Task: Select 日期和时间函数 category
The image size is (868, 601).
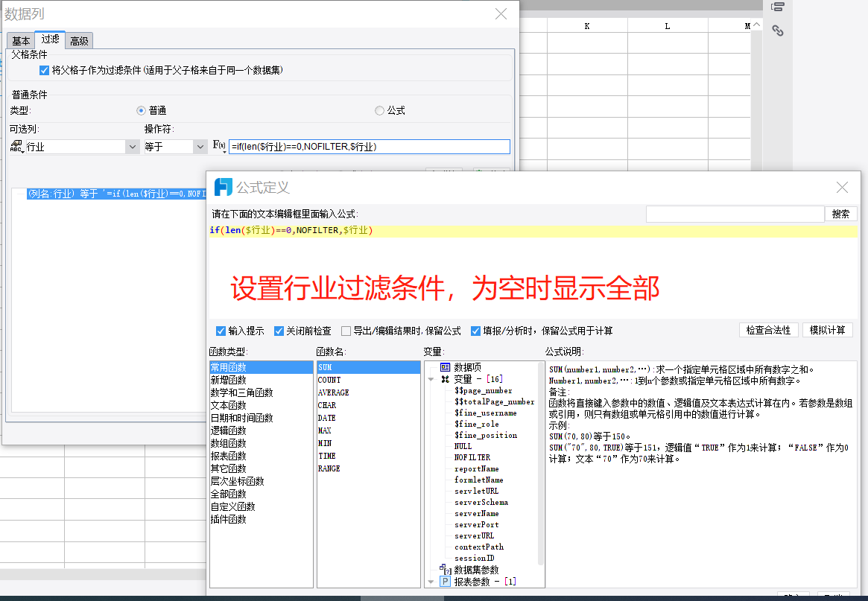Action: click(262, 419)
